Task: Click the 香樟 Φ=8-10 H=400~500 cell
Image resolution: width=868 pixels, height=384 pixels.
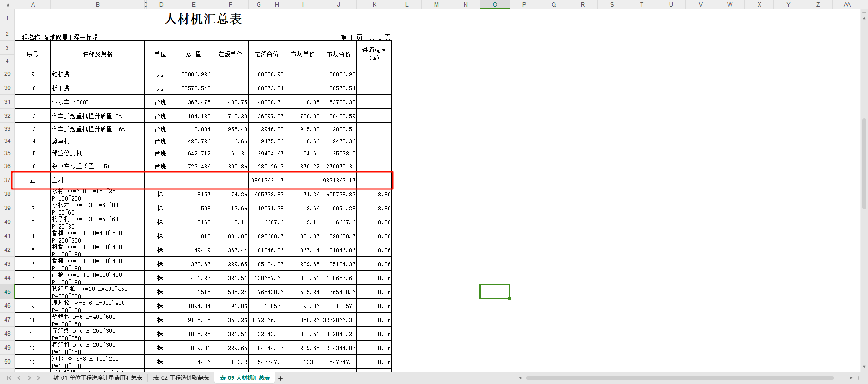Action: coord(98,236)
